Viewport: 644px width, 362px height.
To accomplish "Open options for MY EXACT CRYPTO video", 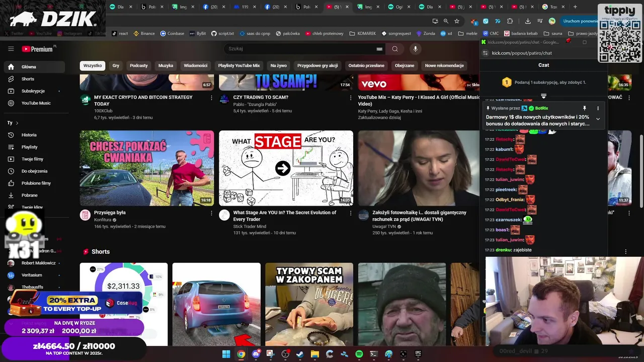I will [x=211, y=98].
